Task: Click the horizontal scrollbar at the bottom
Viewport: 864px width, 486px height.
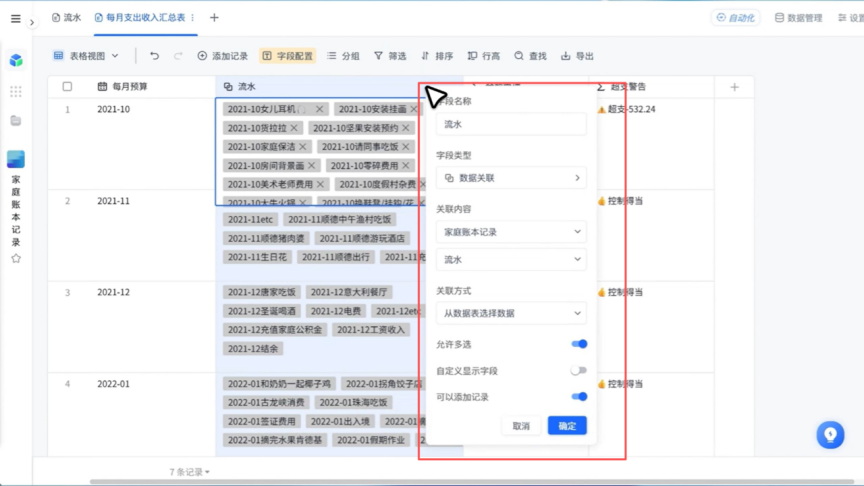Action: coord(472,482)
